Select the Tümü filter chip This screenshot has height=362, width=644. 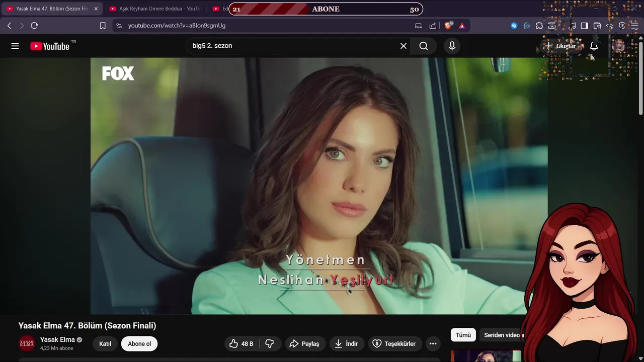point(463,335)
